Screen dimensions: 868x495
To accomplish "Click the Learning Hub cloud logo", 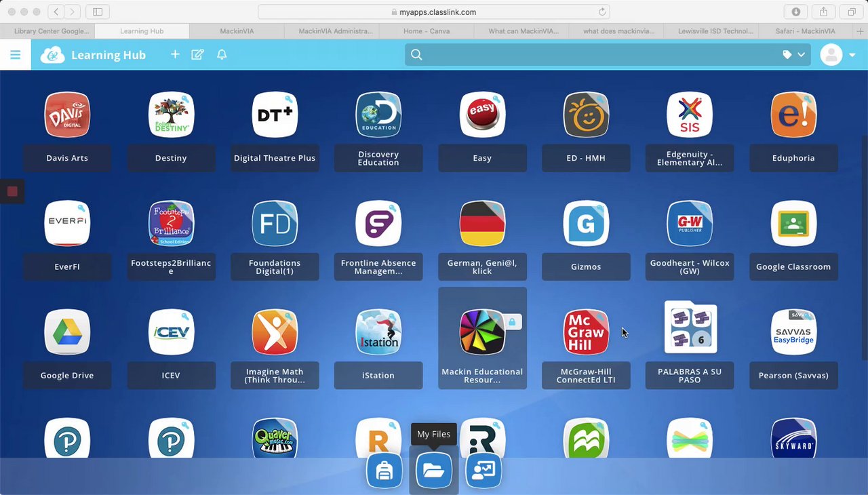I will pyautogui.click(x=52, y=55).
